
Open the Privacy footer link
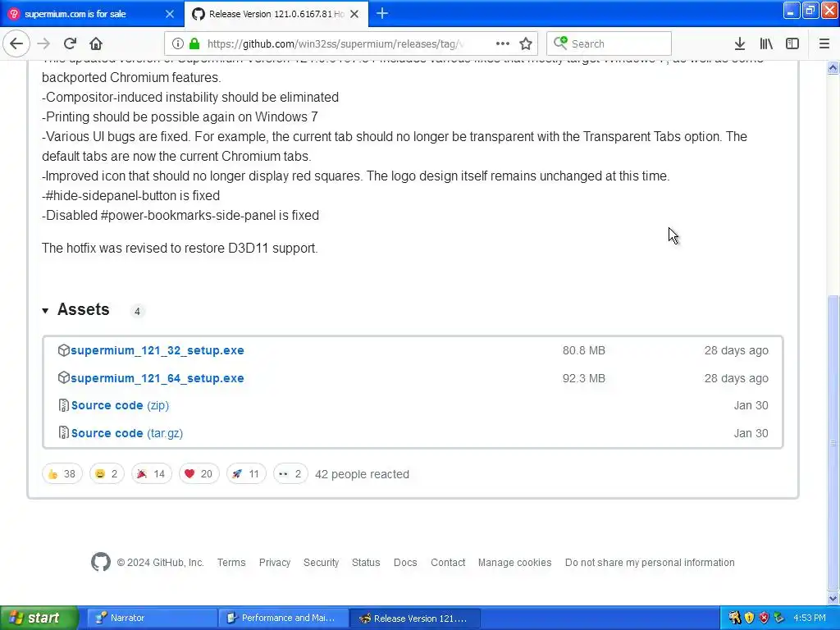point(275,563)
